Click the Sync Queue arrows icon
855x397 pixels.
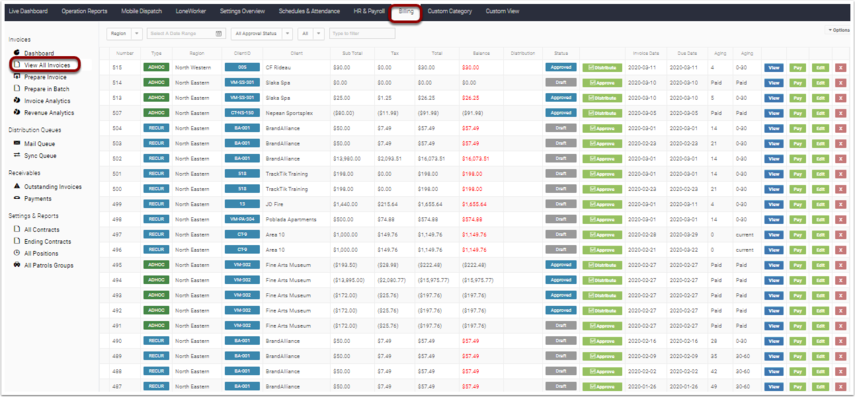pos(16,156)
